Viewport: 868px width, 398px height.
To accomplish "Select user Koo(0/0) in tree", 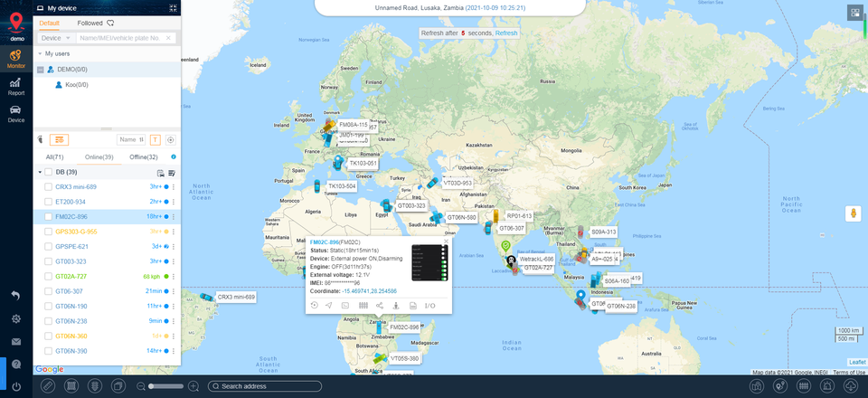I will click(x=76, y=85).
